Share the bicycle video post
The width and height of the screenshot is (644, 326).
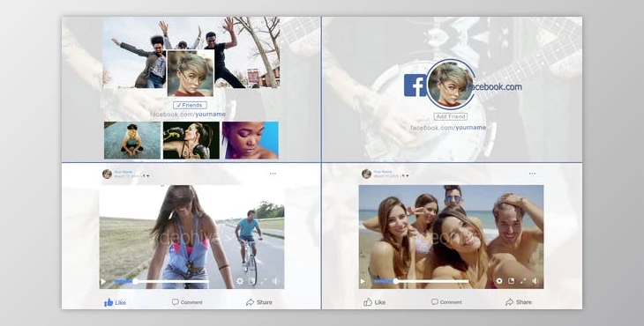click(x=259, y=302)
